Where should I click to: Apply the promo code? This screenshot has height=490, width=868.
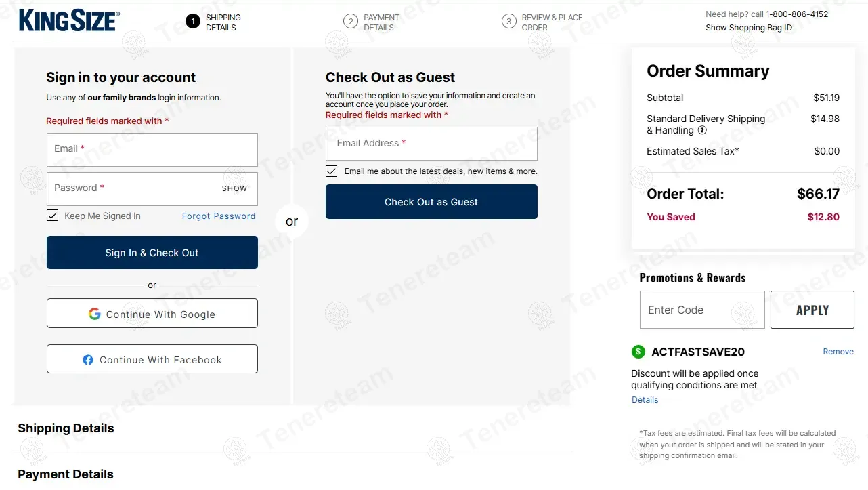[812, 310]
